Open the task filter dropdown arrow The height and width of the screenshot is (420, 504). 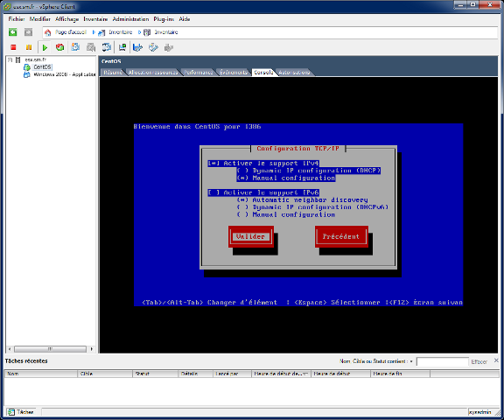pyautogui.click(x=411, y=361)
